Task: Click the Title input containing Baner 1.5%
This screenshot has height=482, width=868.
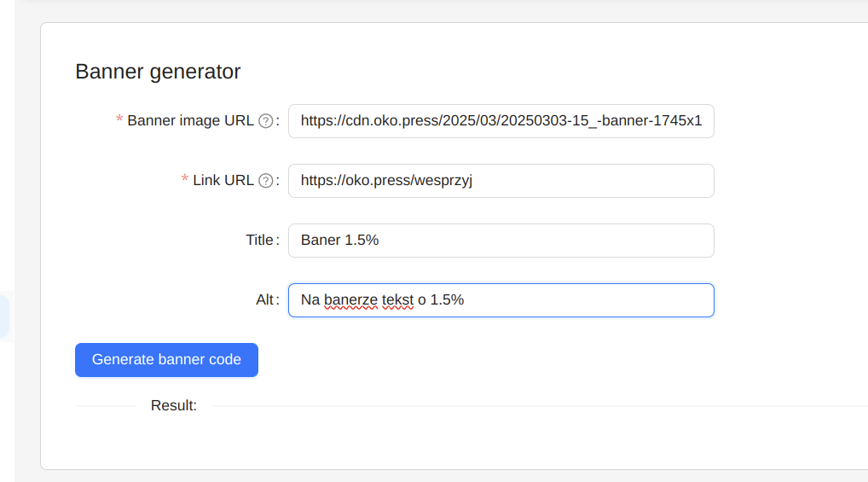Action: pos(501,241)
